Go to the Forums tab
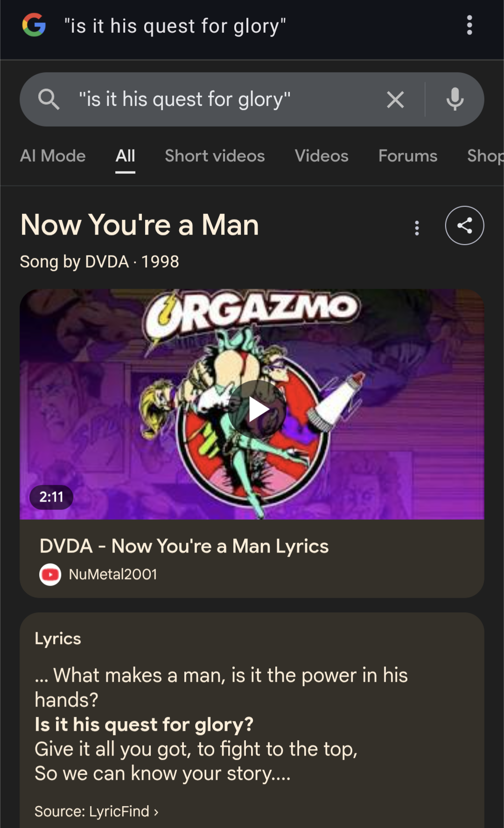 click(407, 156)
